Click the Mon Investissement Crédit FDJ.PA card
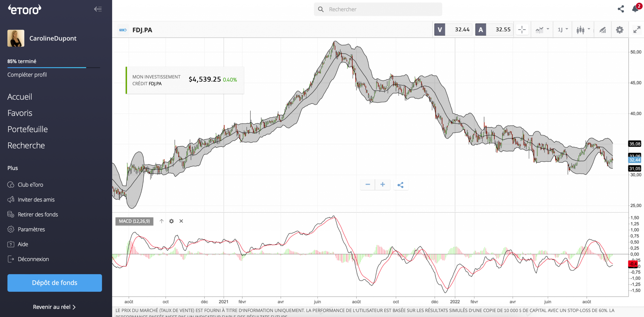This screenshot has height=317, width=644. tap(185, 80)
